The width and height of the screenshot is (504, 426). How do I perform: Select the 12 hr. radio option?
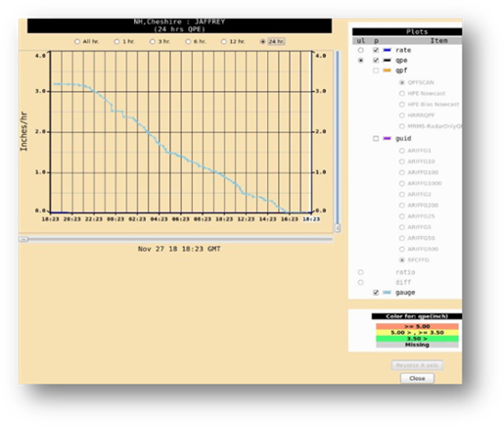pyautogui.click(x=223, y=42)
